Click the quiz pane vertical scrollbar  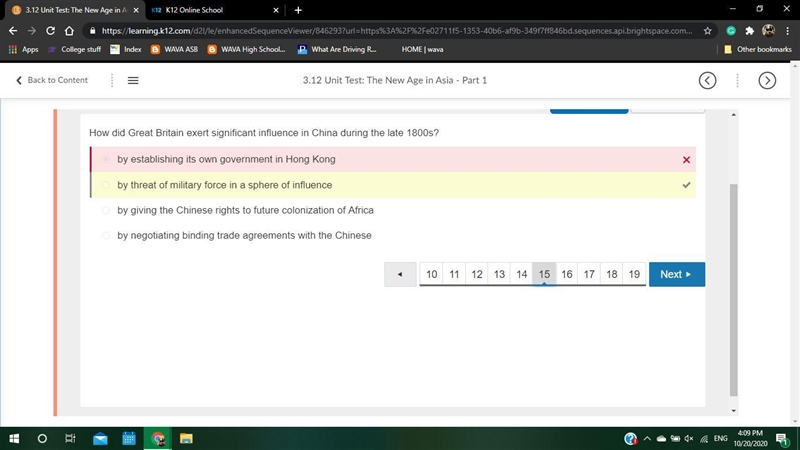click(x=733, y=290)
